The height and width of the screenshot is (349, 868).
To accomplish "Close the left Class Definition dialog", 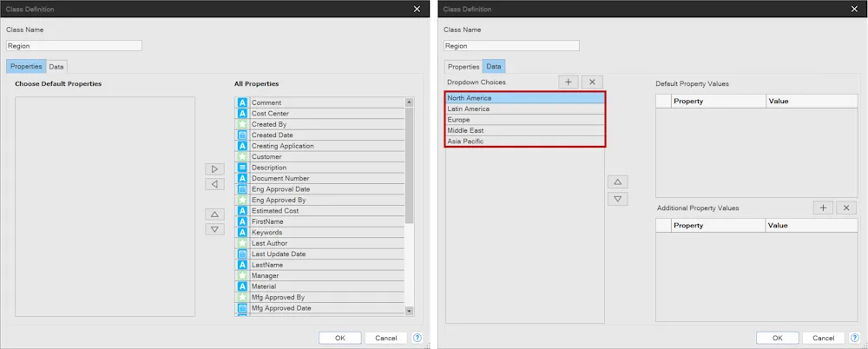I will pyautogui.click(x=417, y=9).
